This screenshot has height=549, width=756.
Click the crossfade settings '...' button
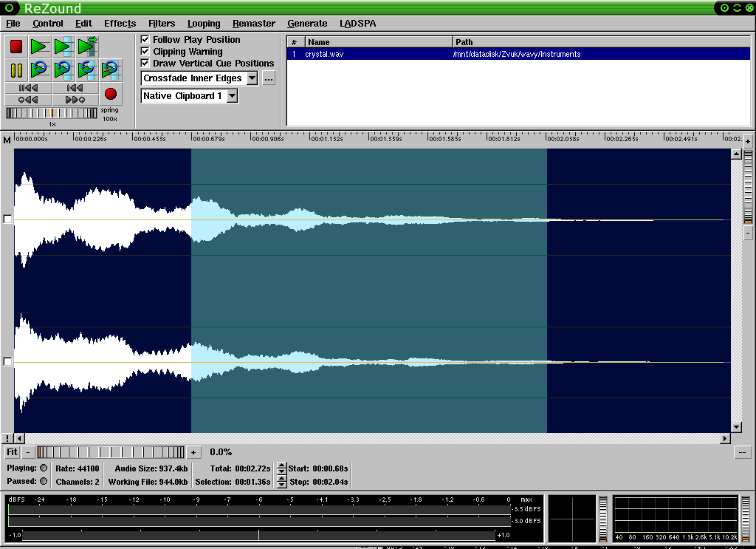(269, 78)
